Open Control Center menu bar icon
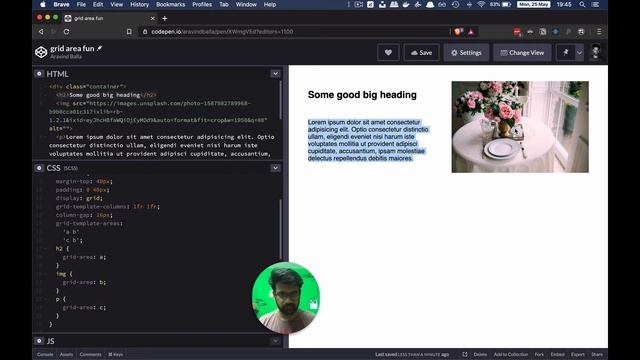The image size is (640, 360). pyautogui.click(x=596, y=4)
